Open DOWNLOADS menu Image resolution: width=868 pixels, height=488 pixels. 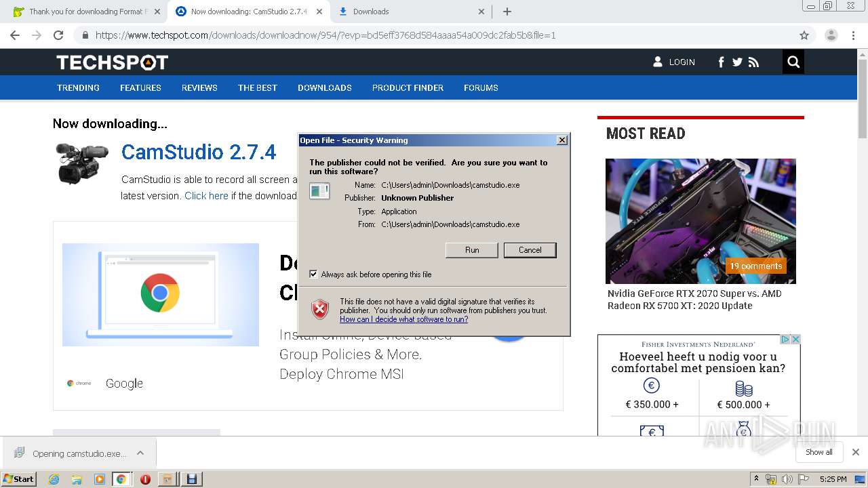(x=325, y=87)
